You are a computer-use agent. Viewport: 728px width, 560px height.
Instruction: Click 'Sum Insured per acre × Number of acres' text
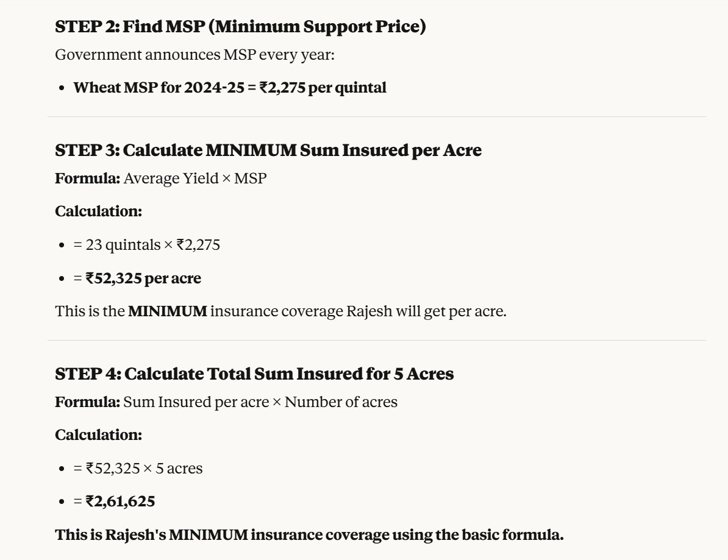(260, 402)
